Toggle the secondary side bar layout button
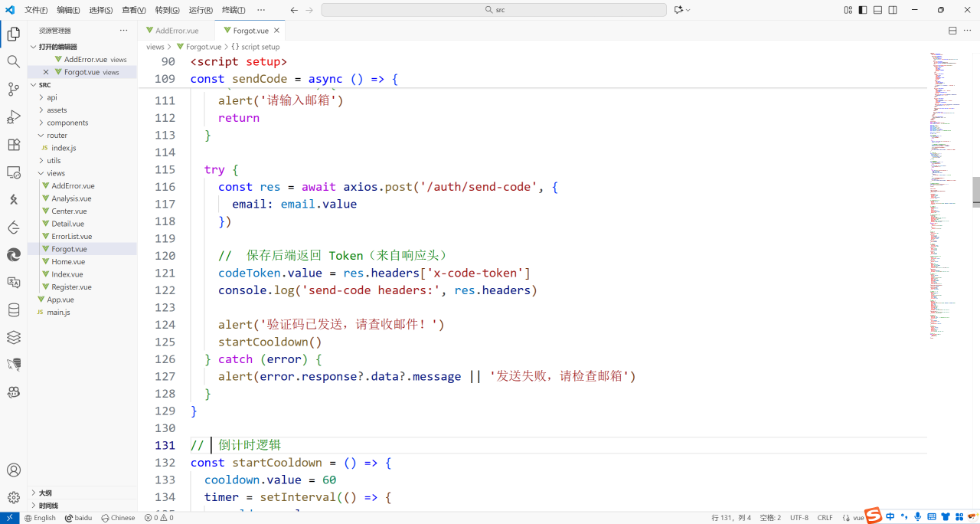980x524 pixels. point(893,10)
